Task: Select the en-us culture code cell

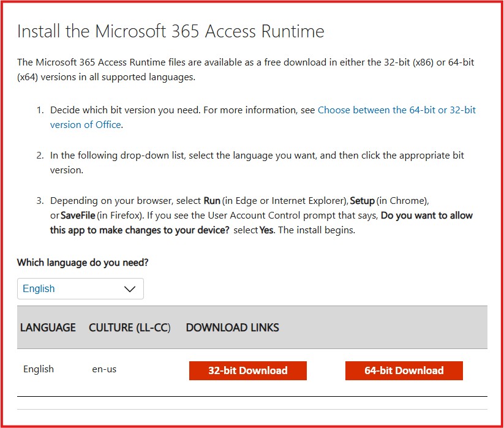Action: pos(105,369)
